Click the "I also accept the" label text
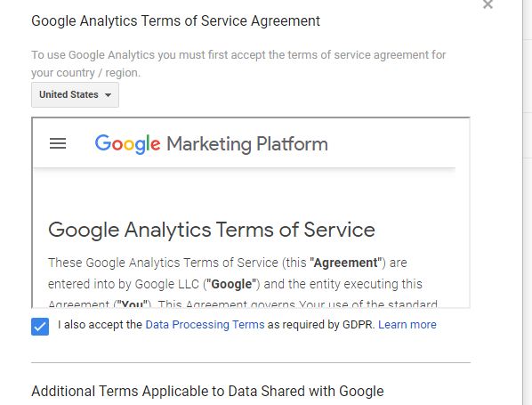 pos(100,325)
